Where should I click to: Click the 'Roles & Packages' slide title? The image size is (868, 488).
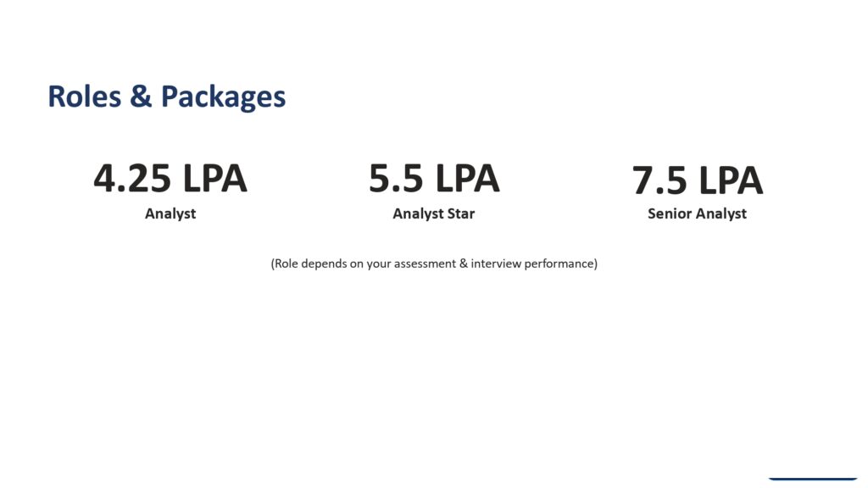(x=167, y=97)
